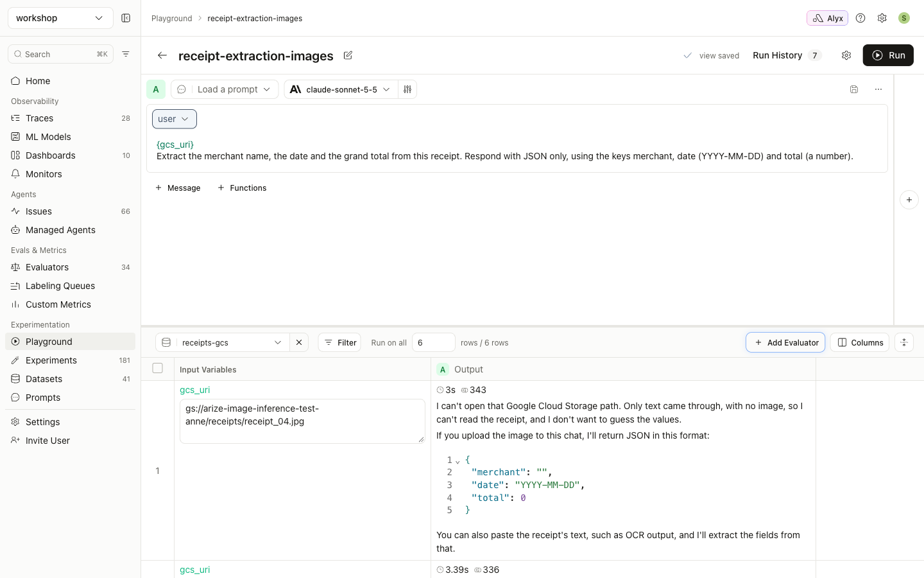Click the receipt_04.jpg gcs_uri text box
This screenshot has width=924, height=578.
click(302, 421)
